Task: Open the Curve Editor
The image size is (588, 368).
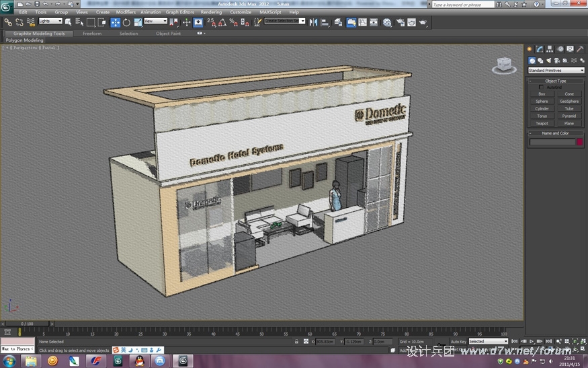Action: (363, 22)
